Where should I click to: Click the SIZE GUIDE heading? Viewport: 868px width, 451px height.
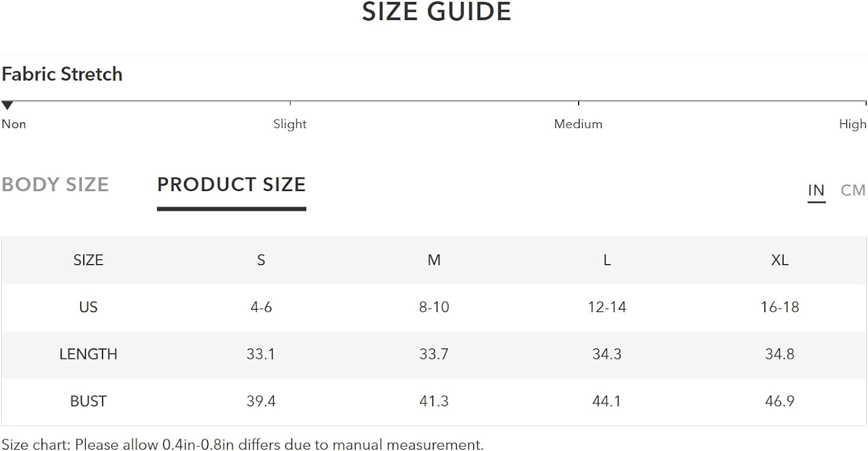[x=436, y=12]
